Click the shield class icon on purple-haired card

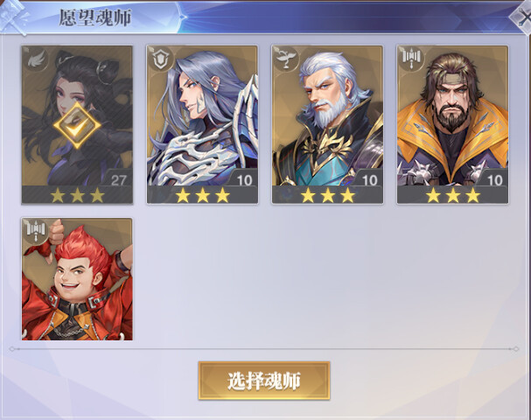(x=160, y=59)
